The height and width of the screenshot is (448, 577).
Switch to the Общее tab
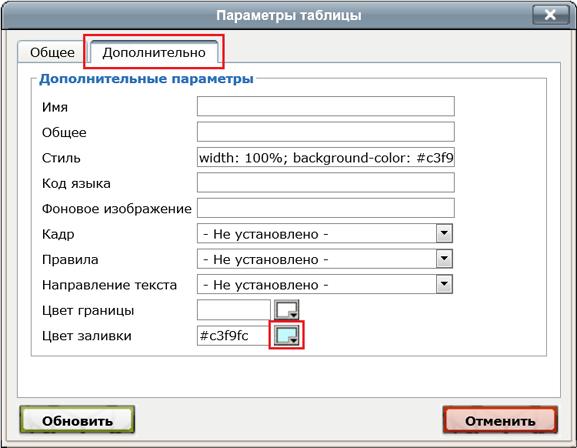[52, 52]
